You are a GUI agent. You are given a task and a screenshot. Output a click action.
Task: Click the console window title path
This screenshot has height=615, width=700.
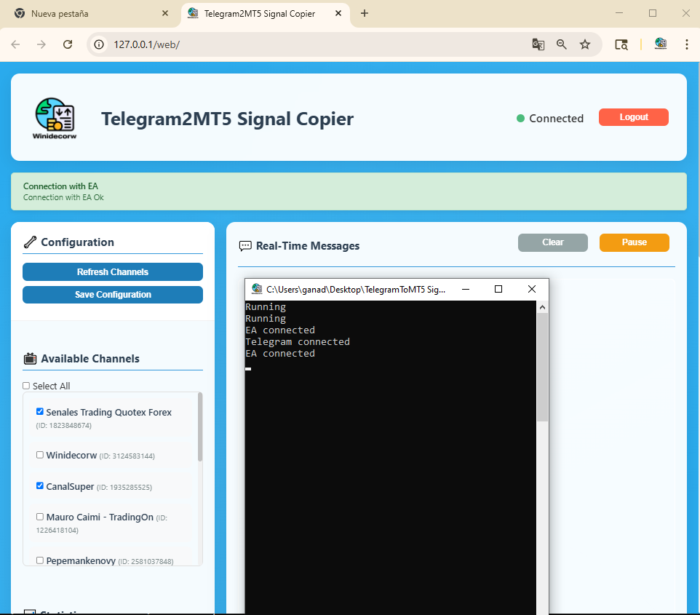click(x=356, y=290)
